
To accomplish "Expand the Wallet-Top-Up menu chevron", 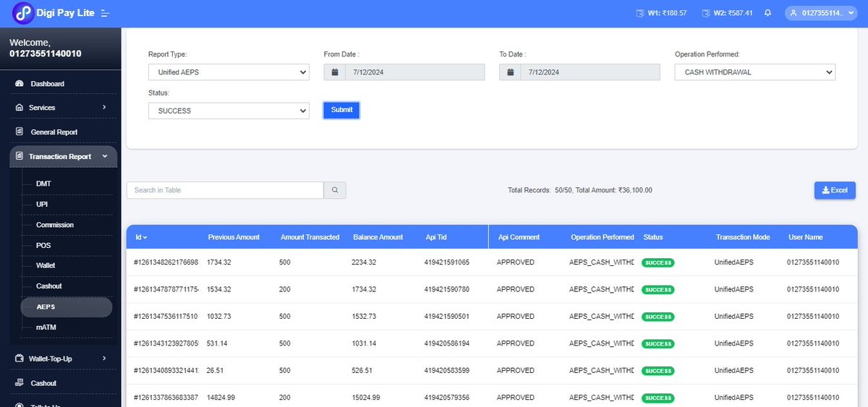I will (x=104, y=359).
